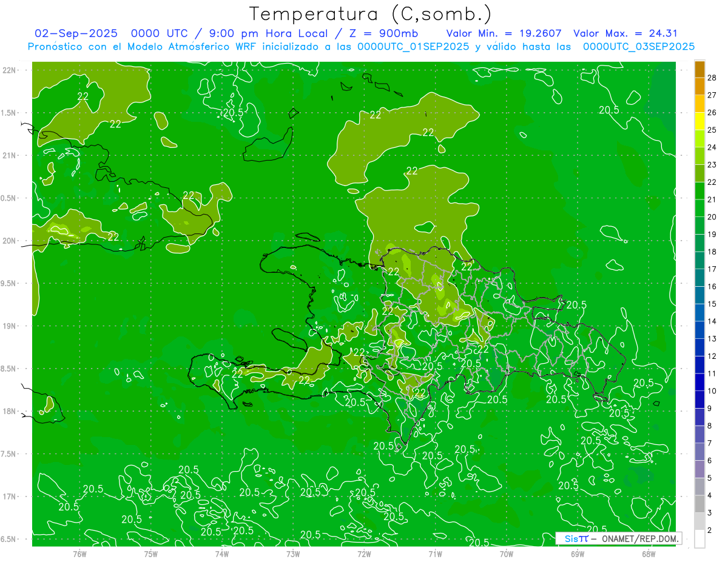Click the olive swatch between 22 and 23
The image size is (728, 562).
click(699, 173)
